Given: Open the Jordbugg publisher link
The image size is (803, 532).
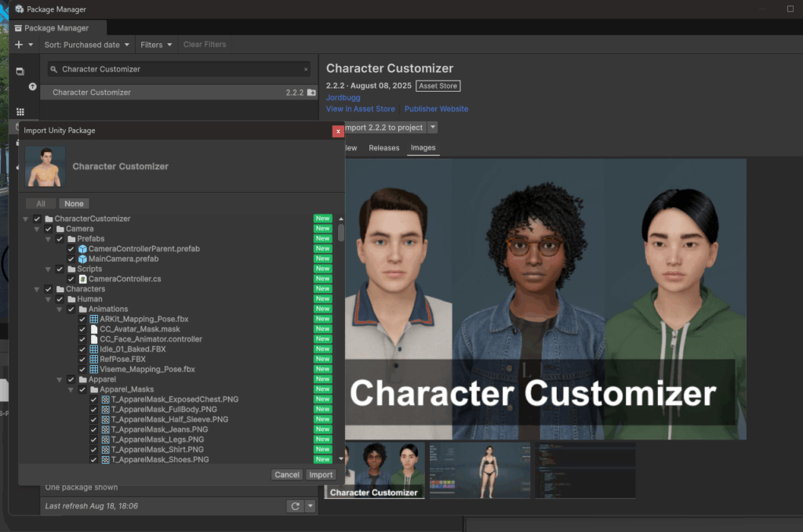Looking at the screenshot, I should (343, 98).
